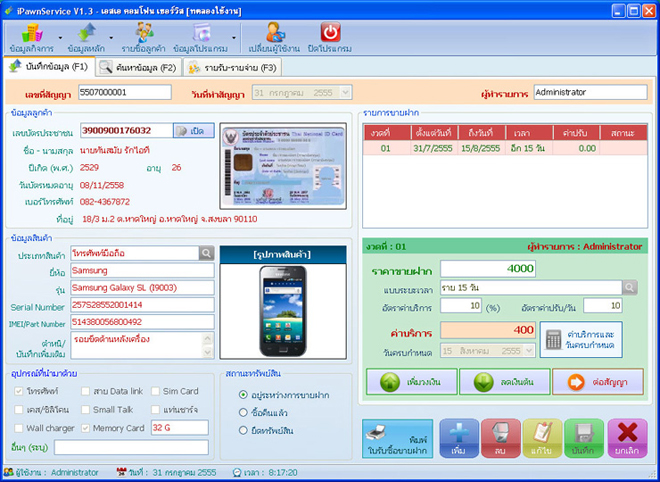Toggle the Sim Card checkbox
This screenshot has height=482, width=660.
(x=155, y=391)
